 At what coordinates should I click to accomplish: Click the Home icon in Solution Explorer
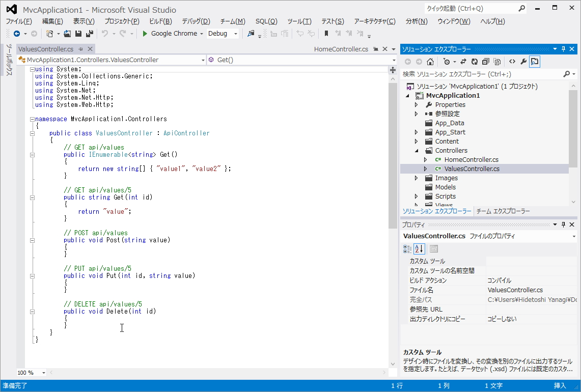pos(430,62)
